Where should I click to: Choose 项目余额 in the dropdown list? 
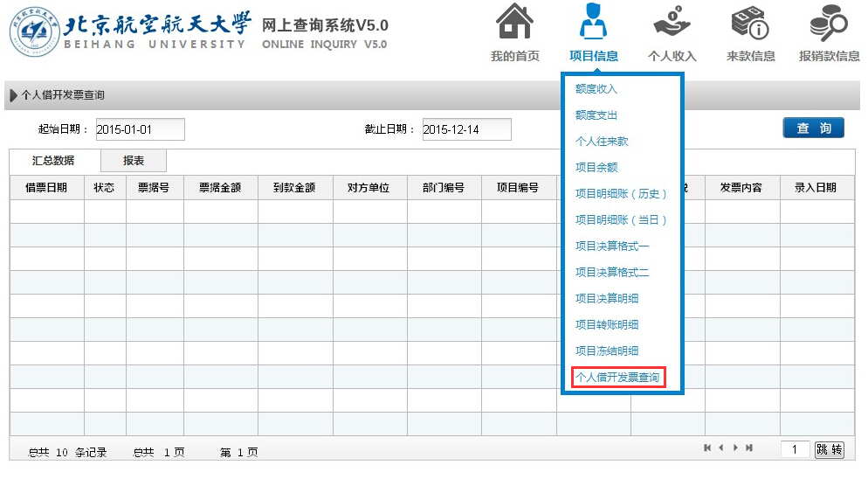(596, 168)
